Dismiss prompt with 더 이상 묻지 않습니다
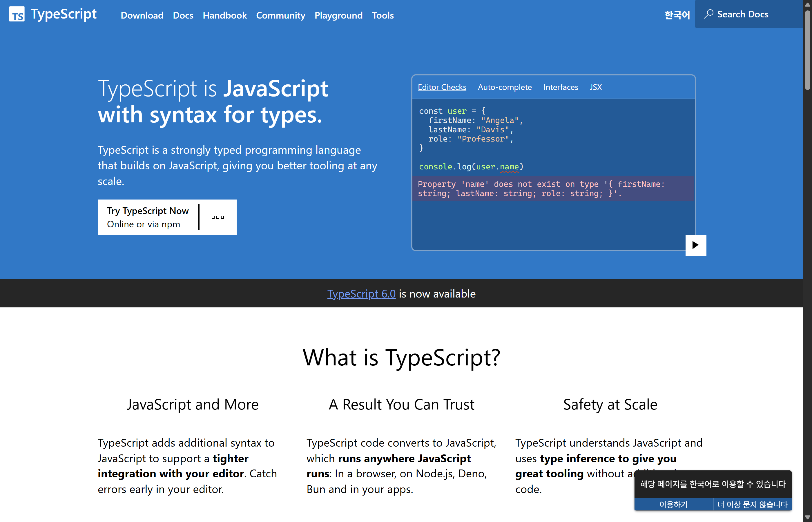812x522 pixels. 752,504
